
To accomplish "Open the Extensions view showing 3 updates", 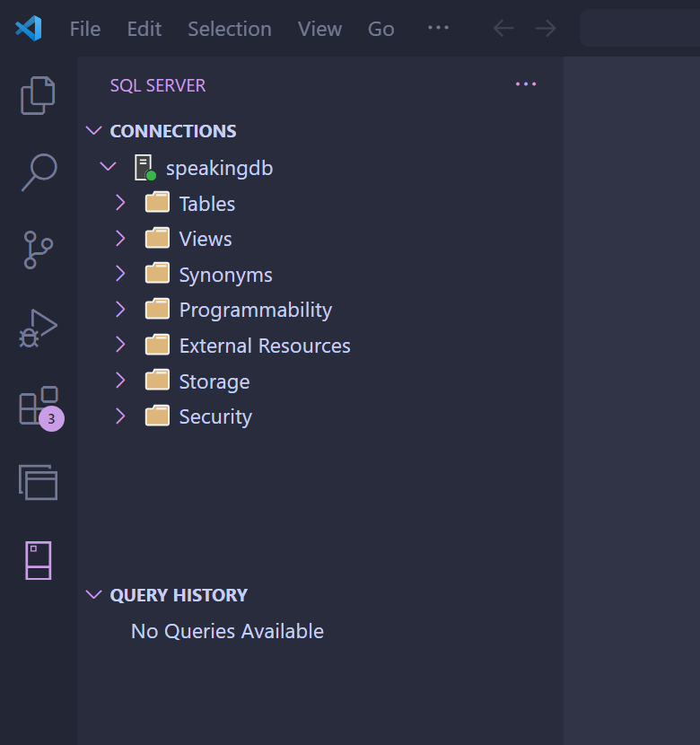I will 38,406.
